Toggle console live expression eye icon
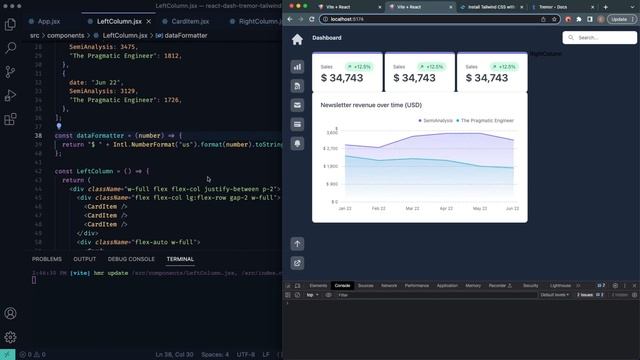 tap(328, 295)
